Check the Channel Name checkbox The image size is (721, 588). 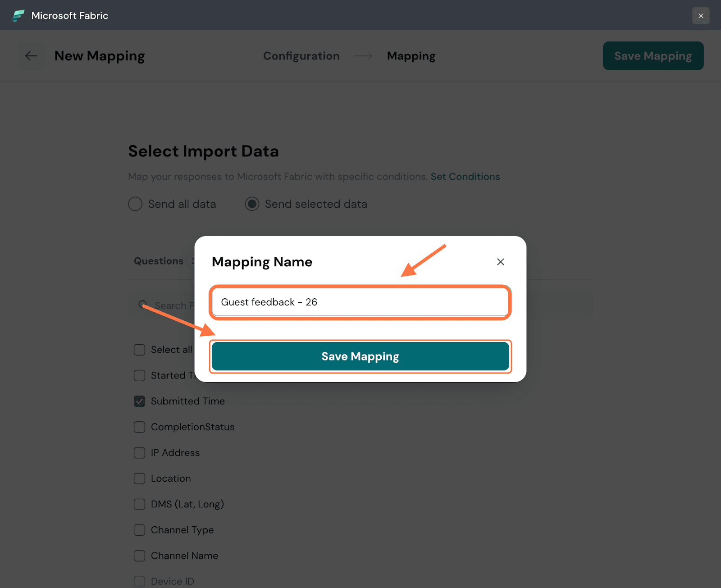[140, 556]
